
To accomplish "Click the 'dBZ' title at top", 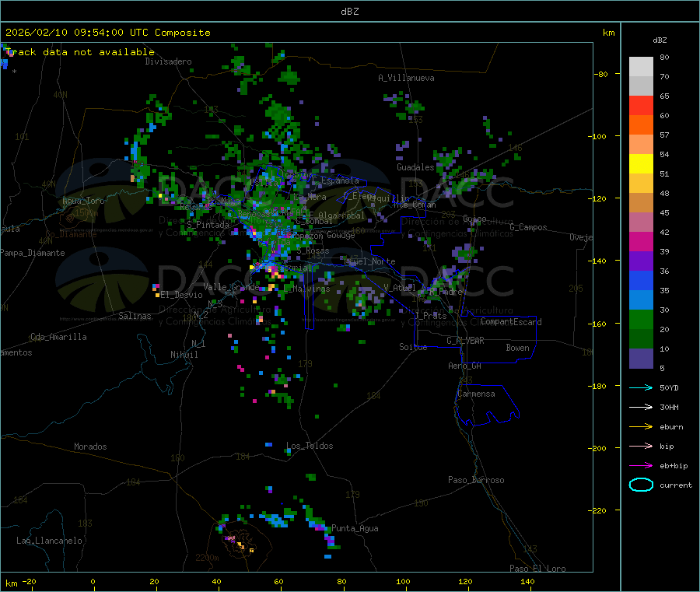I will [x=349, y=12].
